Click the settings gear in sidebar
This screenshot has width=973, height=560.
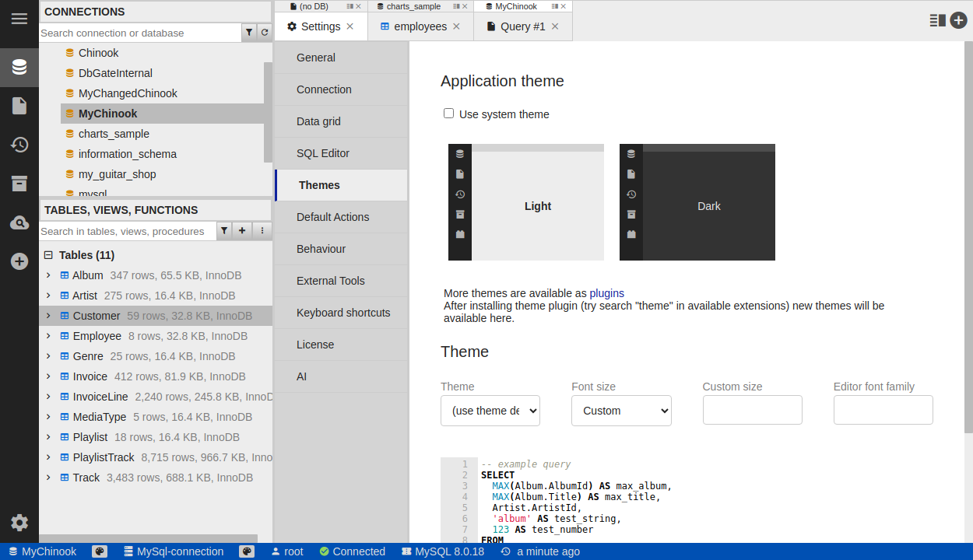point(19,523)
